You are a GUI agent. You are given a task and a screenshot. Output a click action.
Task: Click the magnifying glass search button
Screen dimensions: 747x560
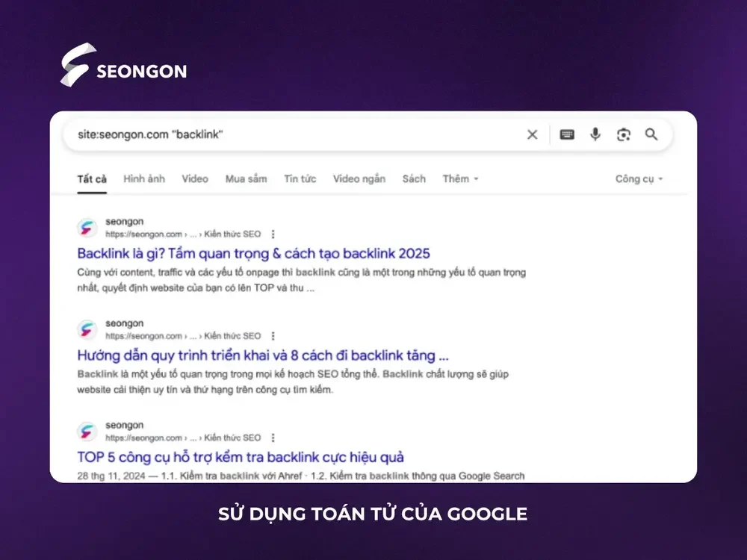click(651, 134)
